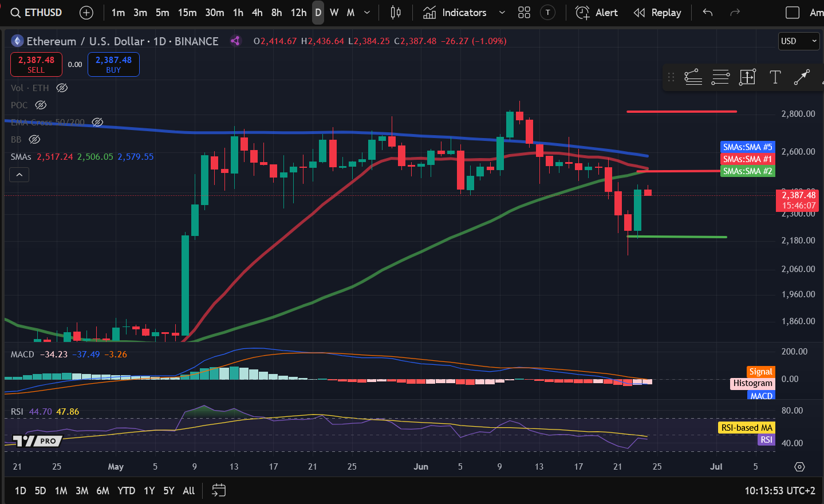Set date range to 1D
Viewport: 824px width, 504px height.
click(x=21, y=491)
